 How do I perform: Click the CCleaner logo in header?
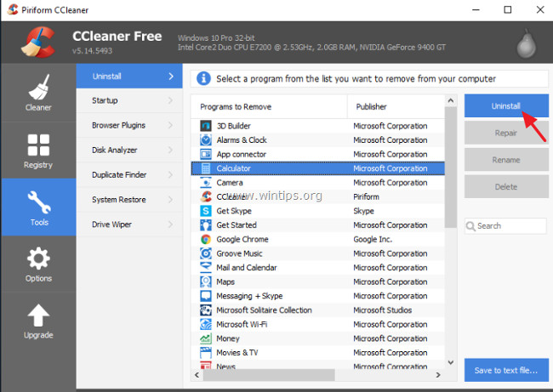coord(39,43)
